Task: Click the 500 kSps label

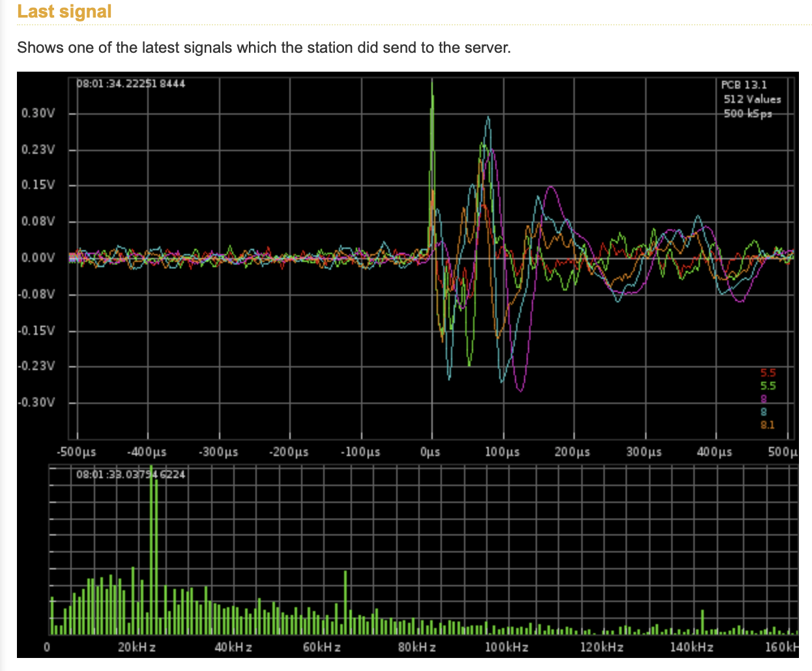Action: click(748, 113)
